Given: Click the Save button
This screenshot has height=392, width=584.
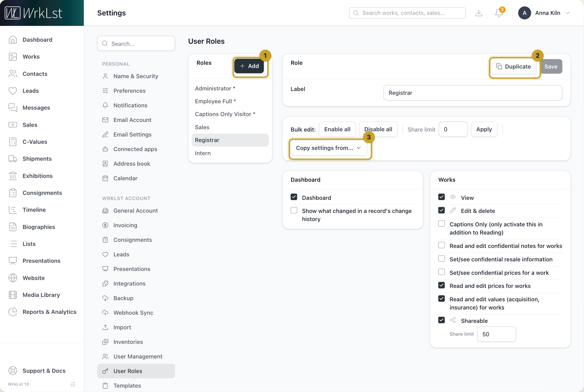Looking at the screenshot, I should coord(551,66).
